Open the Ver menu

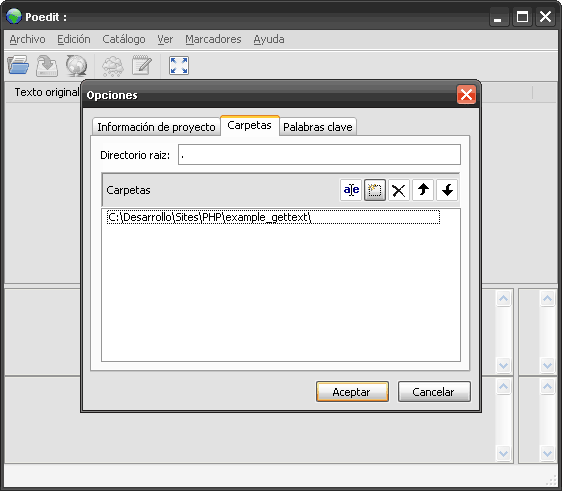click(165, 39)
